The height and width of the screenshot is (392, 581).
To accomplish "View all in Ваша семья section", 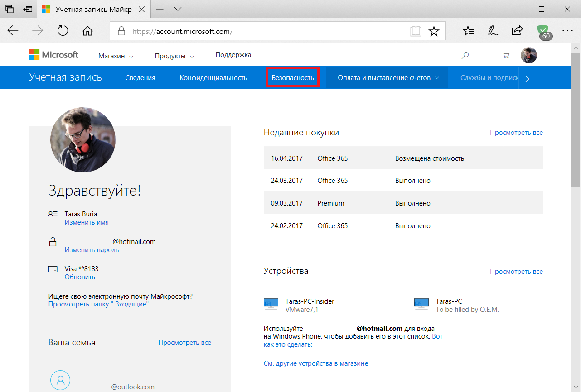I will pos(184,343).
